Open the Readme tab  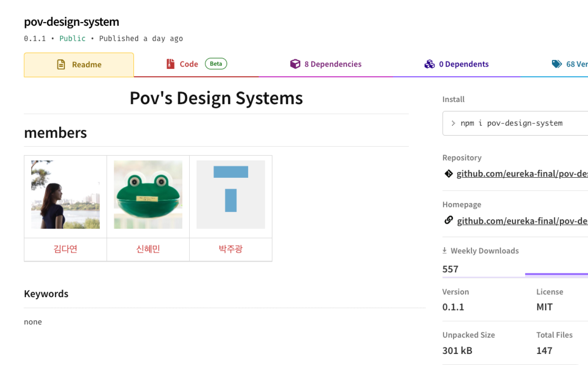79,65
